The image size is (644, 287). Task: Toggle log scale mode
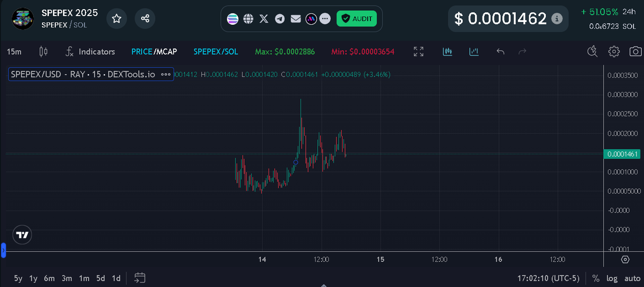tap(612, 278)
